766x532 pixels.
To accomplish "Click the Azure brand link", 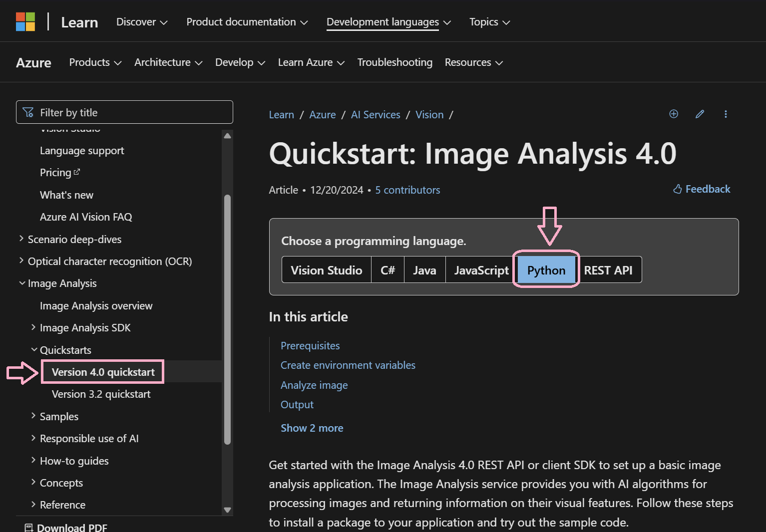I will [33, 63].
